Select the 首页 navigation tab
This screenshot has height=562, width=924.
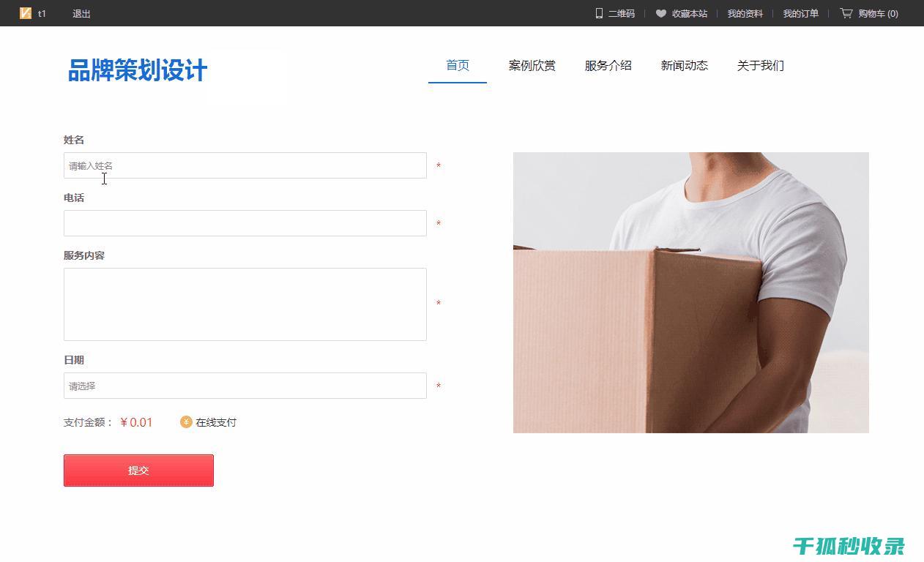pos(458,66)
